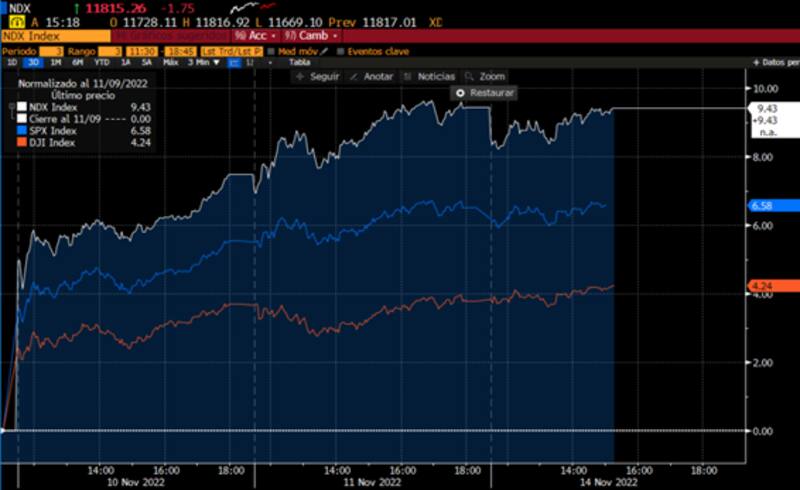Enable the Eventos clave checkbox
Image resolution: width=800 pixels, height=490 pixels.
tap(340, 51)
